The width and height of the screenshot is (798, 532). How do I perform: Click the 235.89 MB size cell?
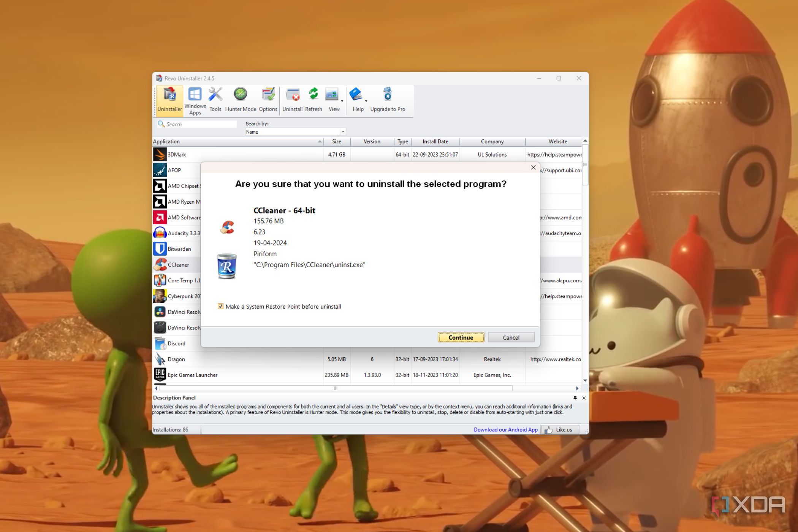point(337,375)
